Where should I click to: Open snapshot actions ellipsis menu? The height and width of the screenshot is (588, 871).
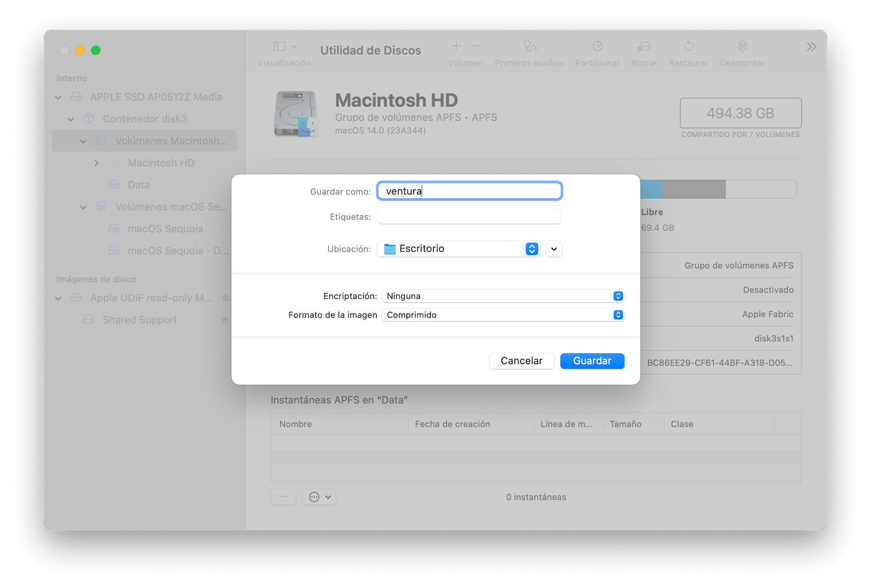click(320, 497)
